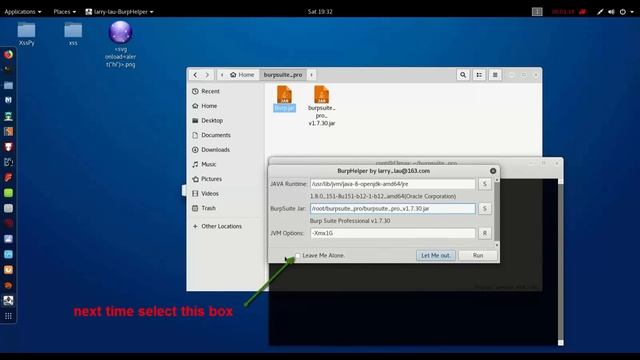Click the Let Me out button
The width and height of the screenshot is (640, 360).
point(436,256)
